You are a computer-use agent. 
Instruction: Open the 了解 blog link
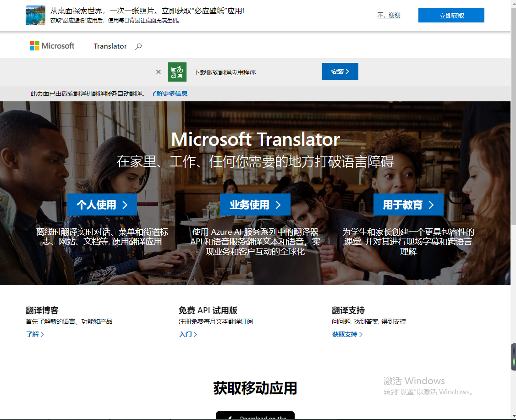(x=35, y=334)
